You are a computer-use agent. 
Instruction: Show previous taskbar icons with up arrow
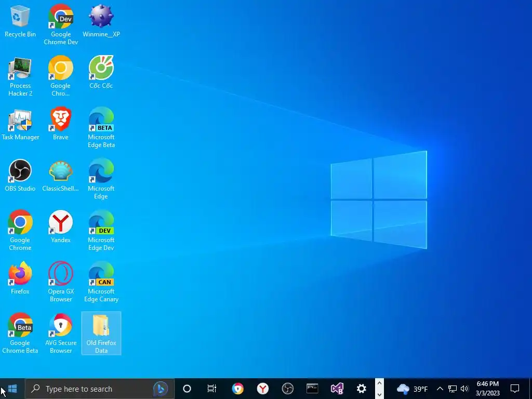click(379, 383)
